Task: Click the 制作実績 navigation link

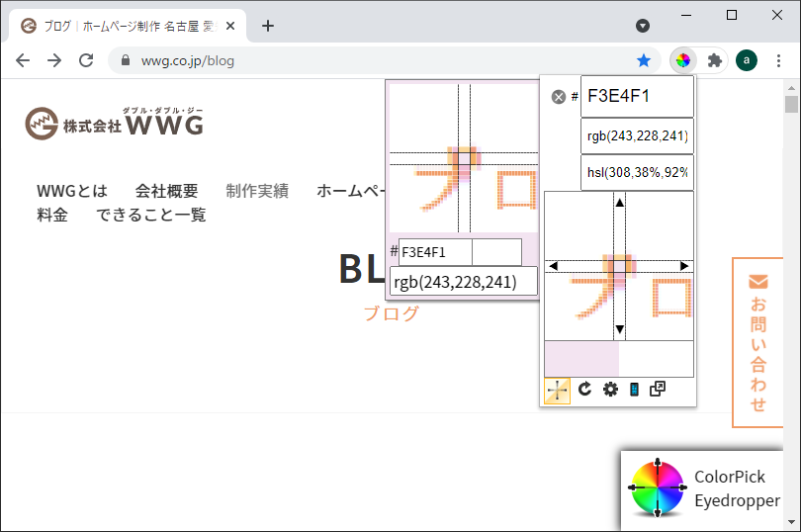Action: (x=256, y=191)
